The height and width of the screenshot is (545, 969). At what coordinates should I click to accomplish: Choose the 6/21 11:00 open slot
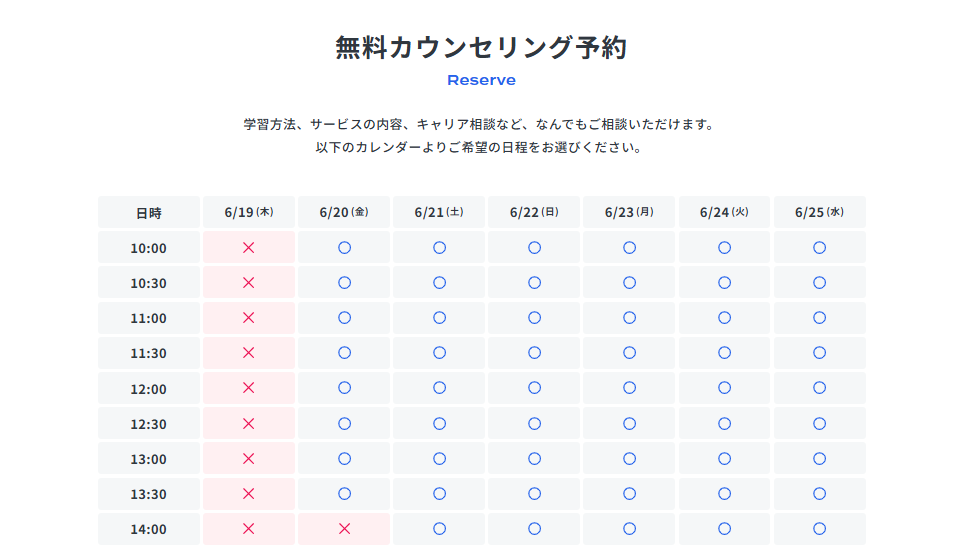coord(439,318)
